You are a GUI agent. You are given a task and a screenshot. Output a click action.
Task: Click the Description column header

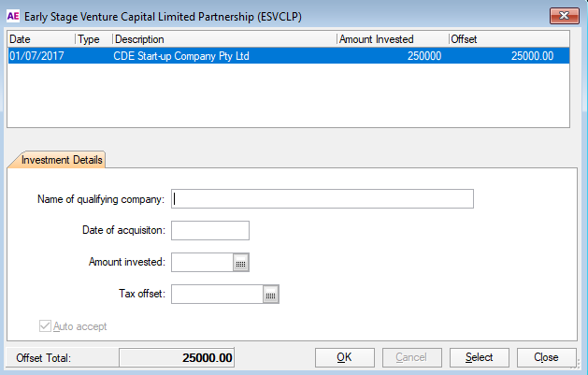pyautogui.click(x=222, y=39)
